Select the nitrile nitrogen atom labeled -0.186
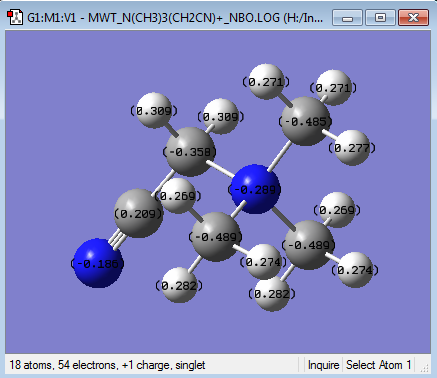The image size is (437, 378). (98, 263)
